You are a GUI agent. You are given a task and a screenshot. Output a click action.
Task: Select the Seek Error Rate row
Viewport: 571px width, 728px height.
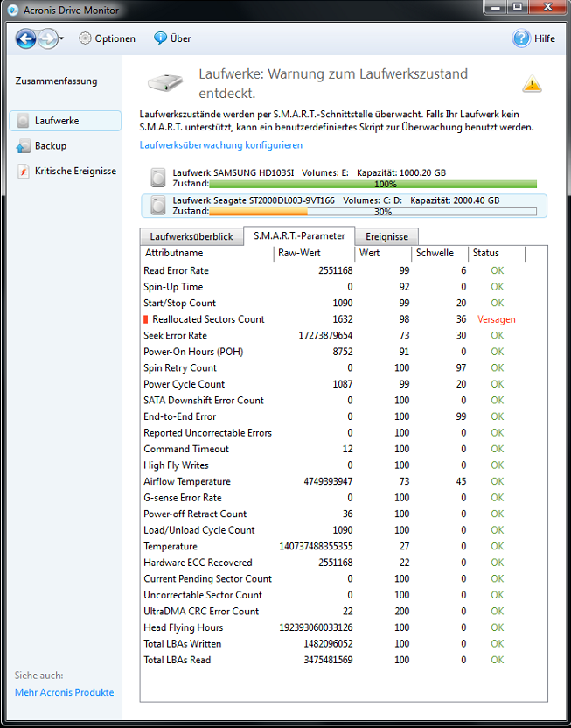(344, 336)
